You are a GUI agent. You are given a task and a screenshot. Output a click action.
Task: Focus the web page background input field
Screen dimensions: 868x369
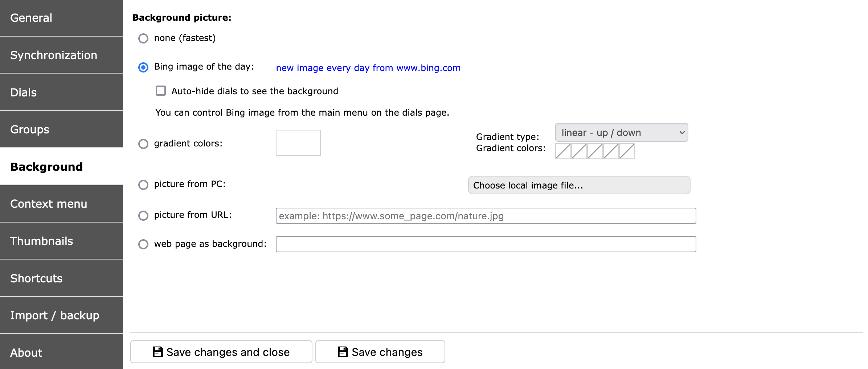click(486, 244)
